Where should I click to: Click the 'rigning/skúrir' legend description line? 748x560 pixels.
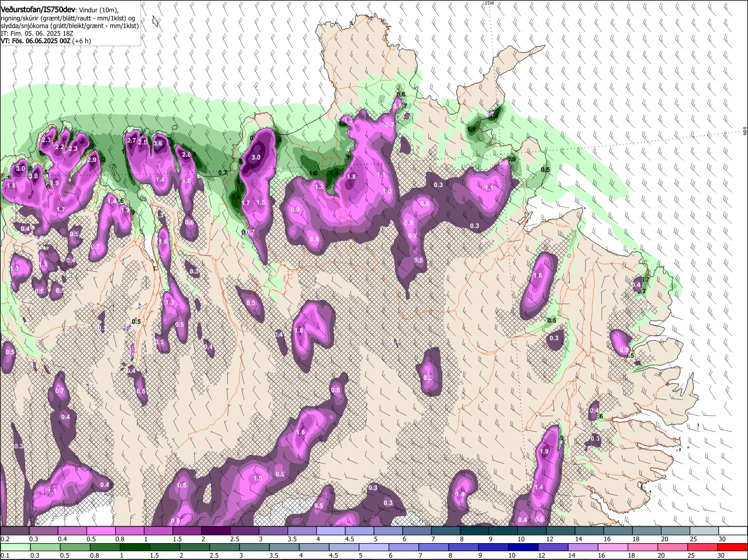68,18
